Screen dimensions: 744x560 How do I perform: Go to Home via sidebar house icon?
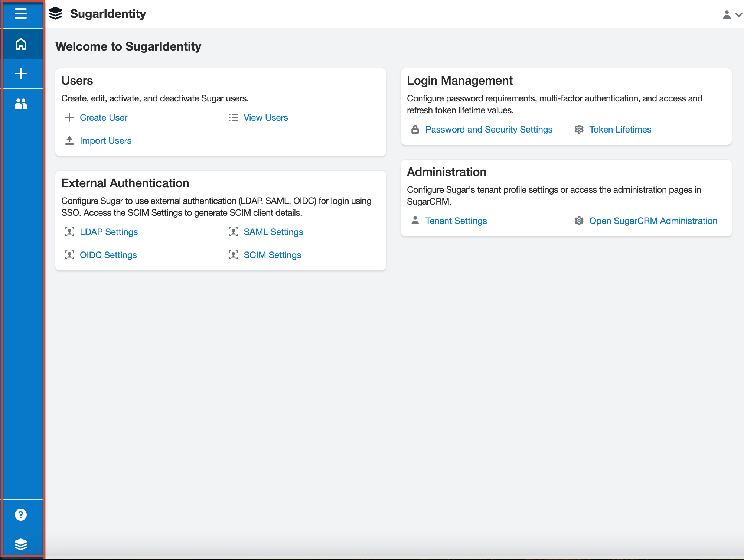[21, 44]
